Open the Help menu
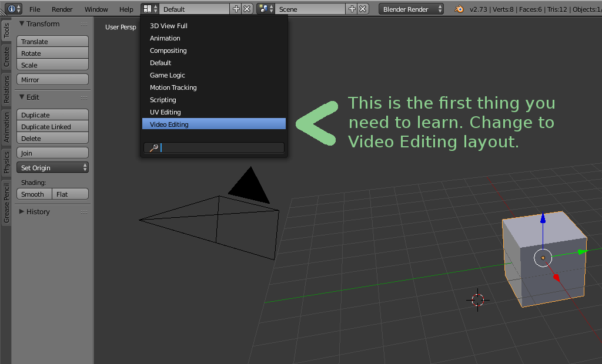Screen dimensions: 602x364 coord(126,9)
